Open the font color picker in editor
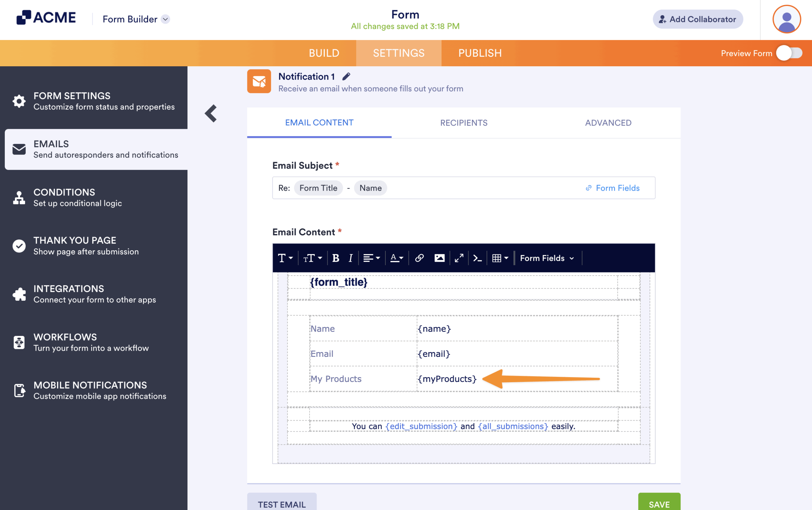Image resolution: width=812 pixels, height=510 pixels. point(396,258)
